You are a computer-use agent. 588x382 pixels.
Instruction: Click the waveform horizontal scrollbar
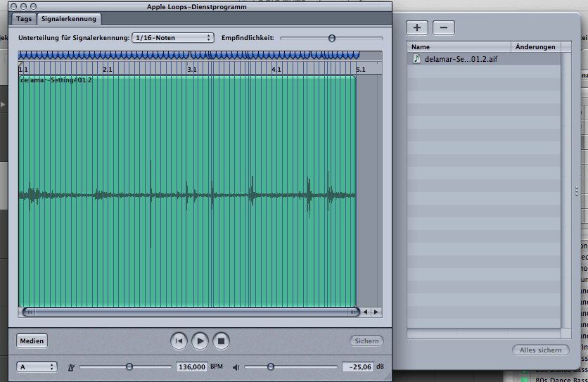click(x=188, y=312)
